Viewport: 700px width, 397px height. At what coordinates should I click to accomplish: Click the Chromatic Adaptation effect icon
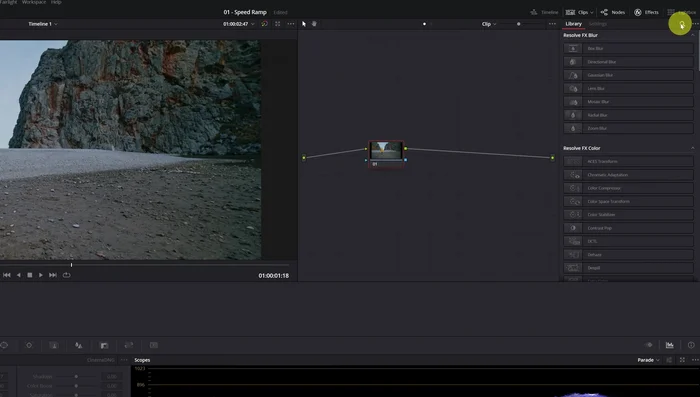[x=573, y=175]
